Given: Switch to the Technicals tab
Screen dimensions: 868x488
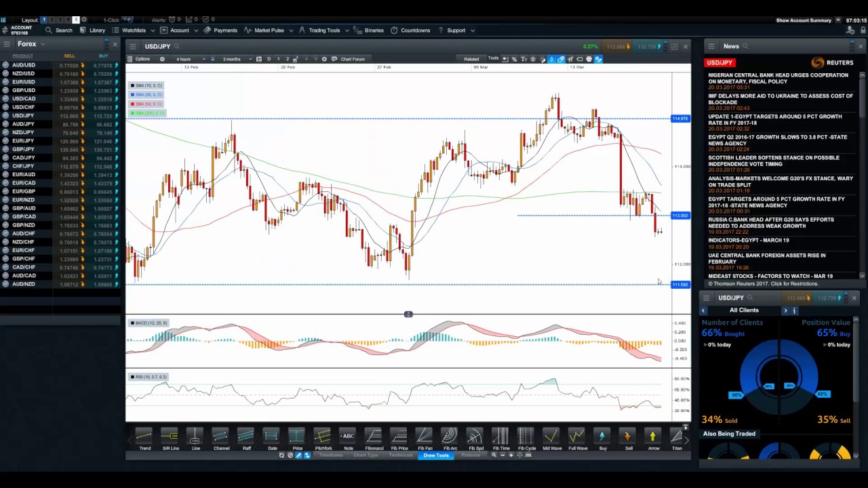Looking at the screenshot, I should pyautogui.click(x=401, y=455).
